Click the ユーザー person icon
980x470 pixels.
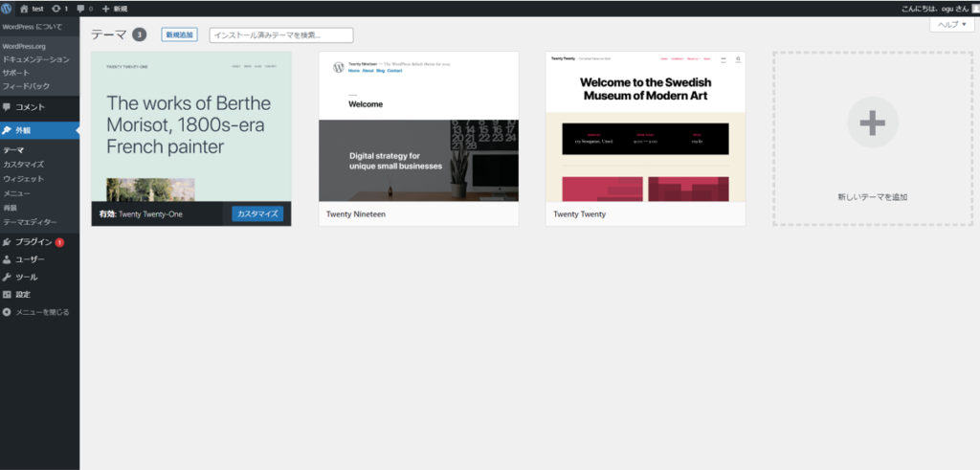click(x=7, y=259)
